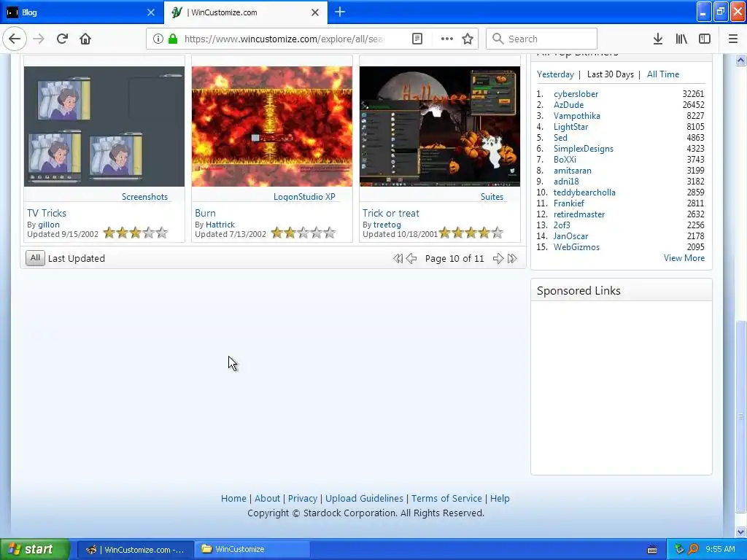Screen dimensions: 747x560
Task: Open the Screenshots category link
Action: tap(145, 197)
